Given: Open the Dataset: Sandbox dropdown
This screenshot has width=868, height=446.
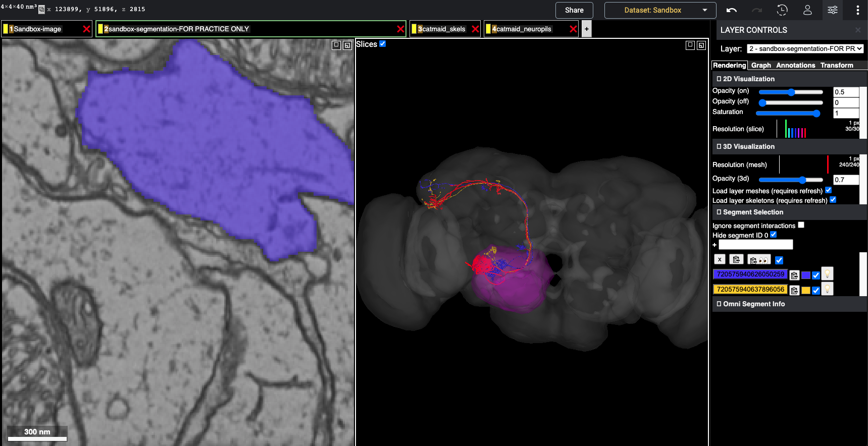Looking at the screenshot, I should [660, 10].
